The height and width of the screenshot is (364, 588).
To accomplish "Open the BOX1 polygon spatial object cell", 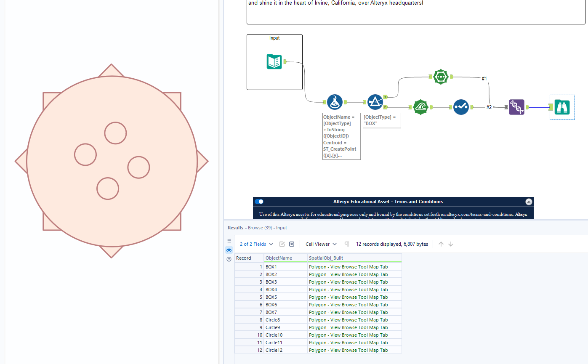I will click(x=354, y=267).
